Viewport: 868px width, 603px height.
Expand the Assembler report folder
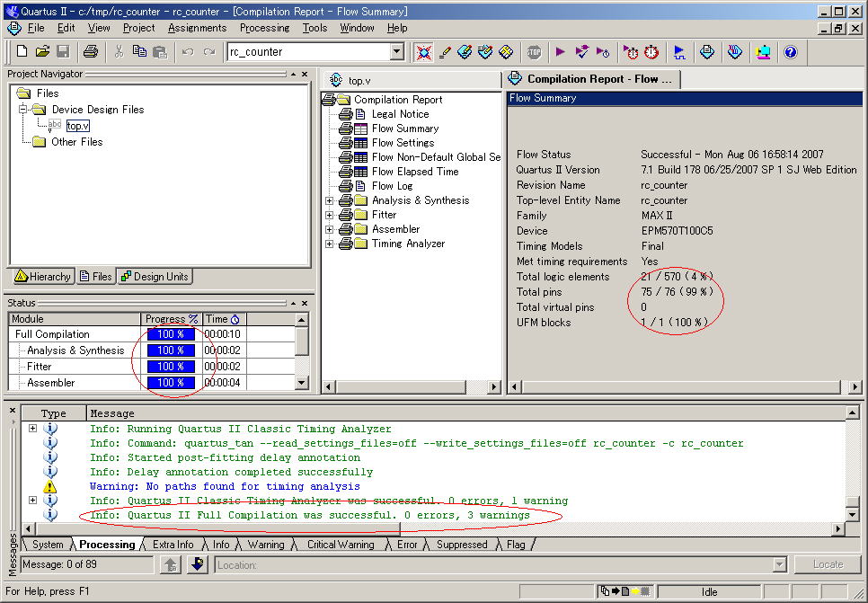coord(330,229)
